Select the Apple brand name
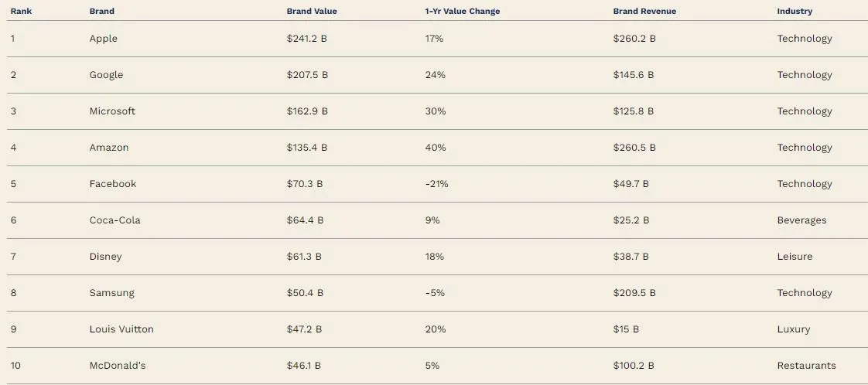Viewport: 868px width, 385px height. 104,39
